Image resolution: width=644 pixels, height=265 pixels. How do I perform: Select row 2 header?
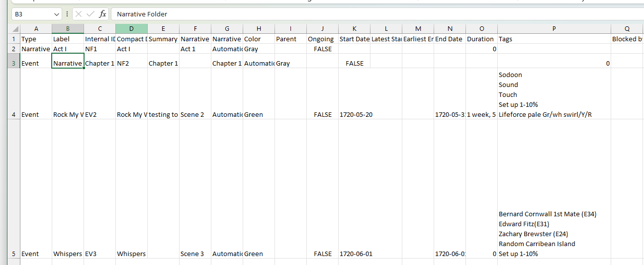point(14,49)
